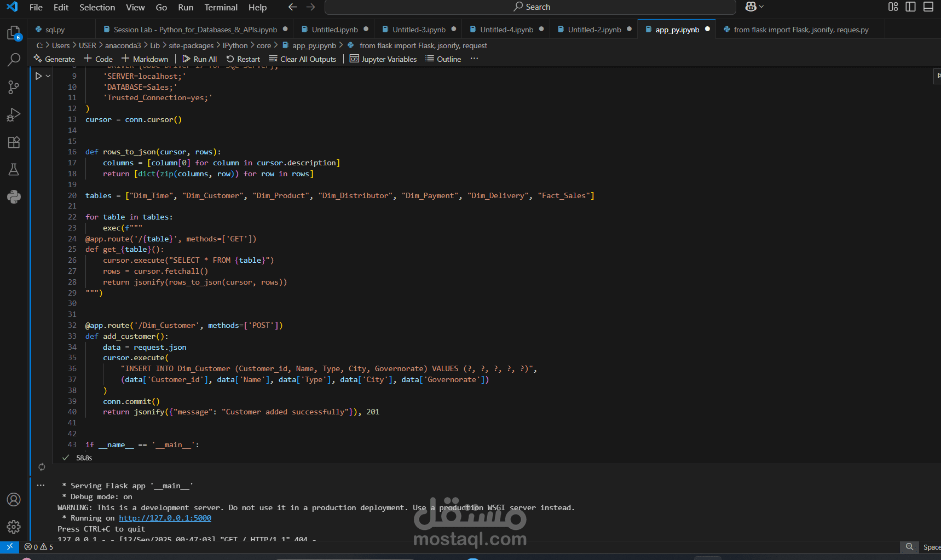The width and height of the screenshot is (941, 560).
Task: Open the http://127.0.0.1:5000 link
Action: click(x=165, y=518)
